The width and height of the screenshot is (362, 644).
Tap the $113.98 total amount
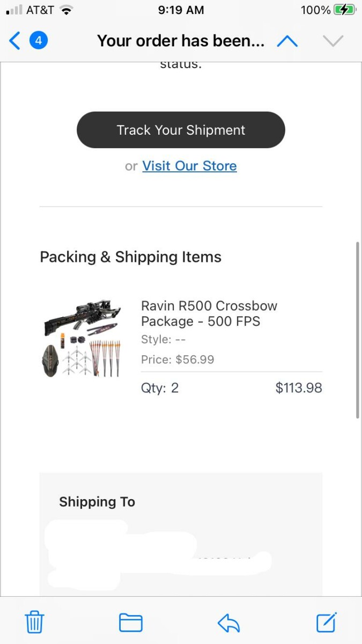(x=299, y=388)
